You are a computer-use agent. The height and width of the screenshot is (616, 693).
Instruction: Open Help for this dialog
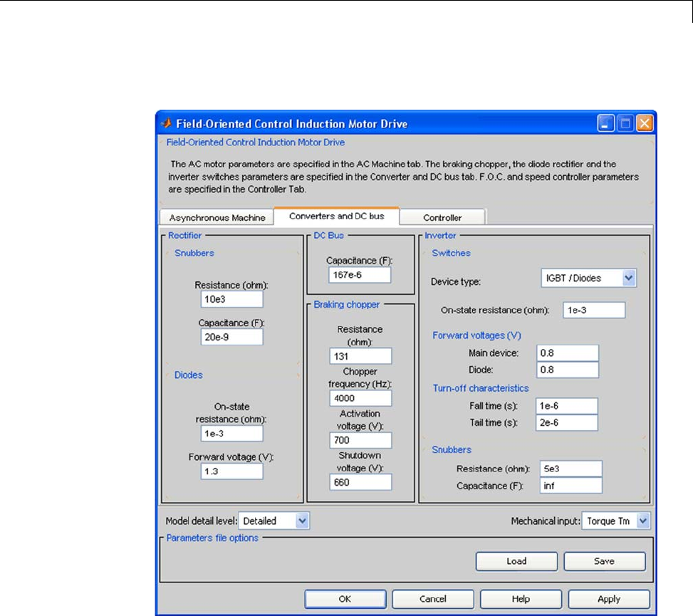point(521,599)
